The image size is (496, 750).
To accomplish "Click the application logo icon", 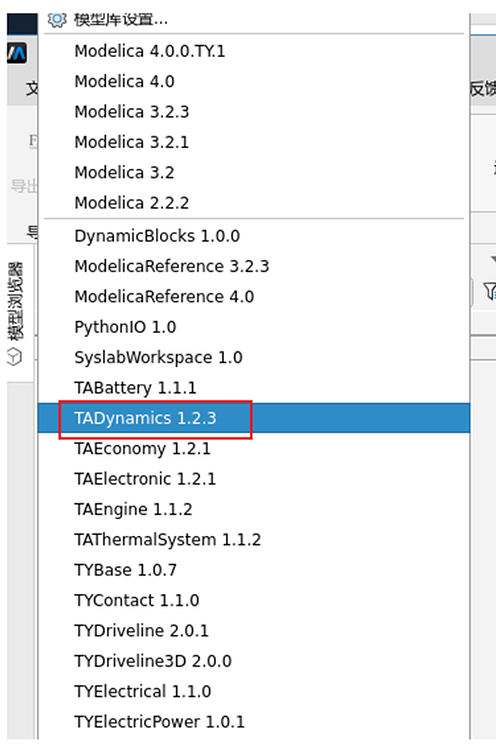I will pyautogui.click(x=17, y=53).
